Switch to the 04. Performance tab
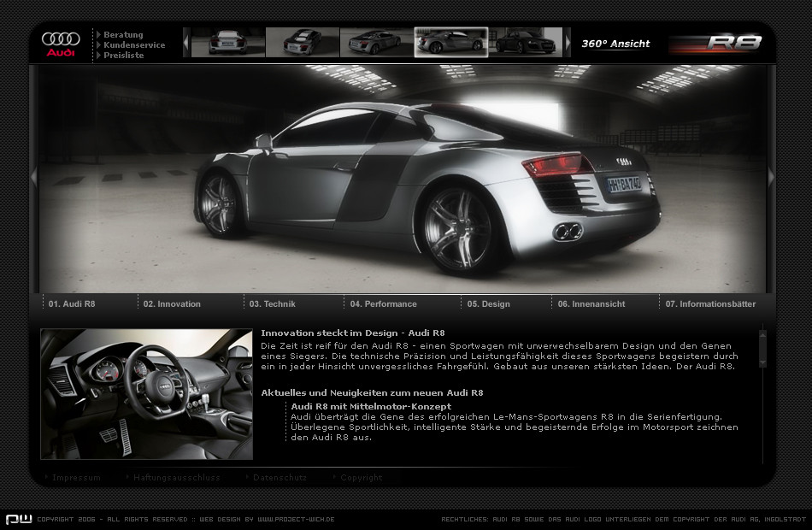The height and width of the screenshot is (530, 812). coord(383,304)
